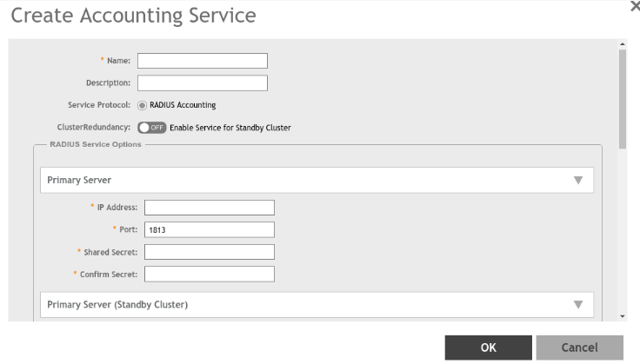Close the Create Accounting Service dialog
Viewport: 640px width, 364px height.
[634, 5]
